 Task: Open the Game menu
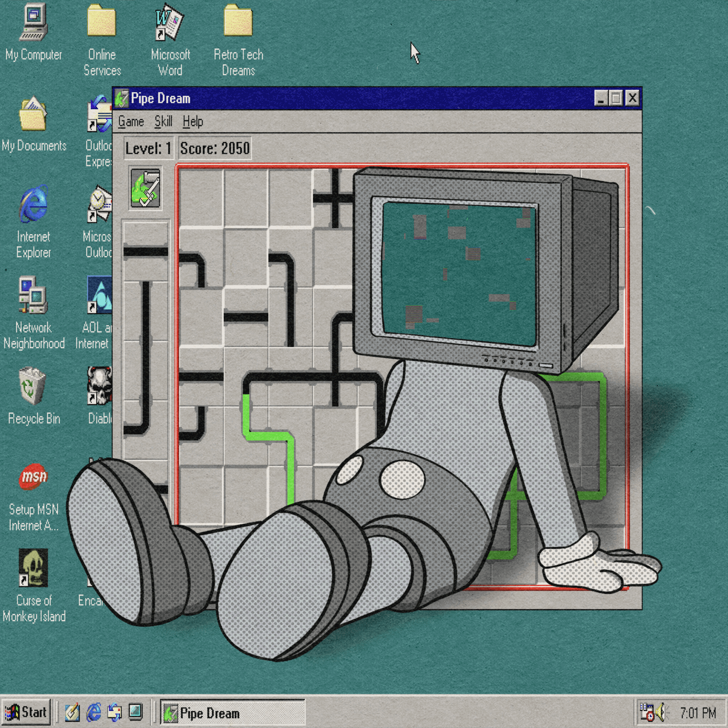pyautogui.click(x=131, y=122)
